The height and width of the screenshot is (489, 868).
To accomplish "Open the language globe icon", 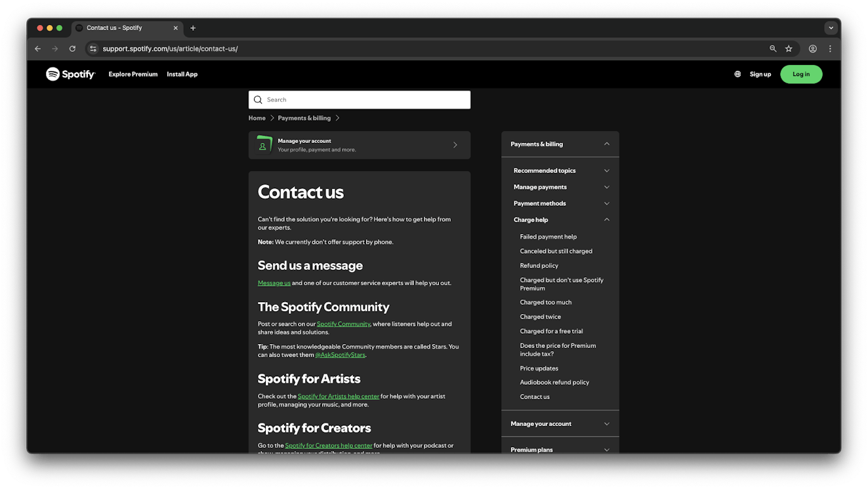I will pos(737,74).
